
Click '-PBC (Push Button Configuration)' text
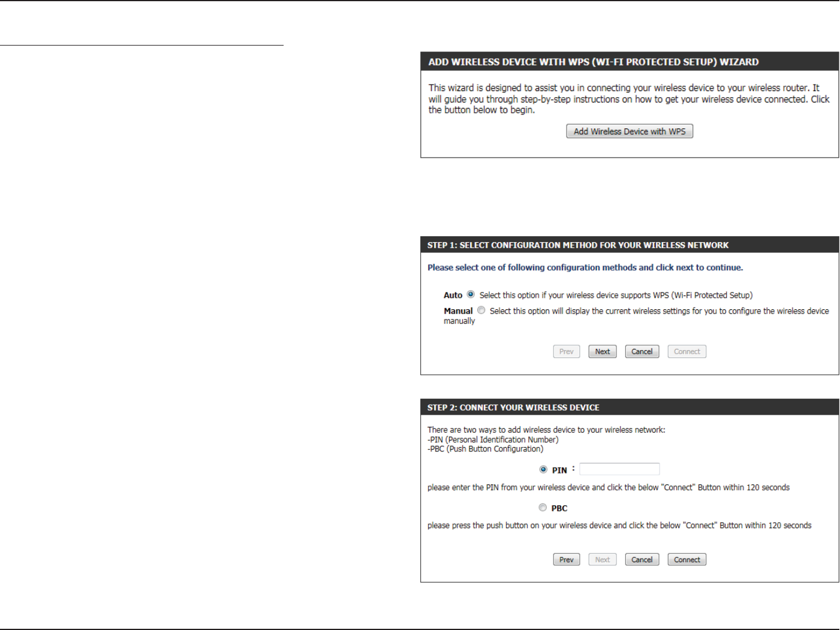coord(486,448)
